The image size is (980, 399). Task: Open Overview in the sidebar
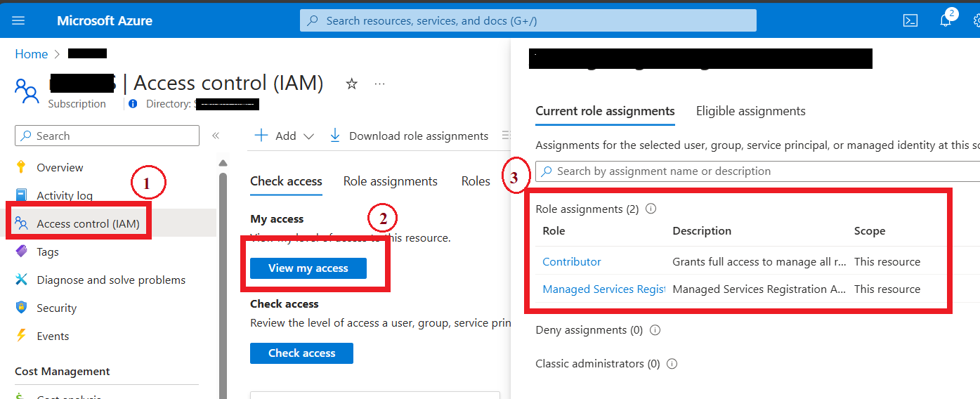[60, 167]
